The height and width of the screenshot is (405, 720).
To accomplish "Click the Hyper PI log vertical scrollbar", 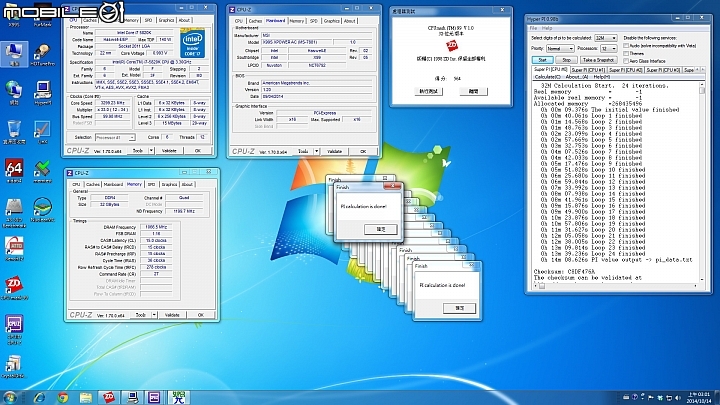I will 702,182.
